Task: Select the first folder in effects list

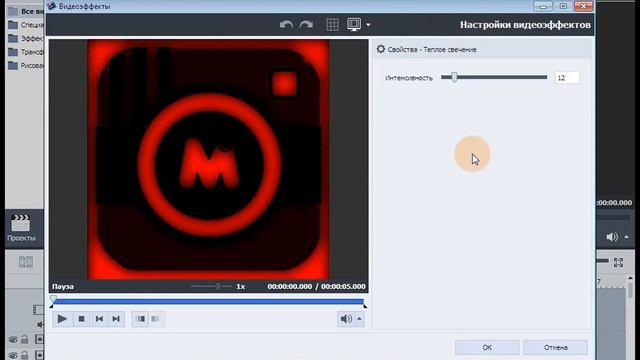Action: pos(26,11)
